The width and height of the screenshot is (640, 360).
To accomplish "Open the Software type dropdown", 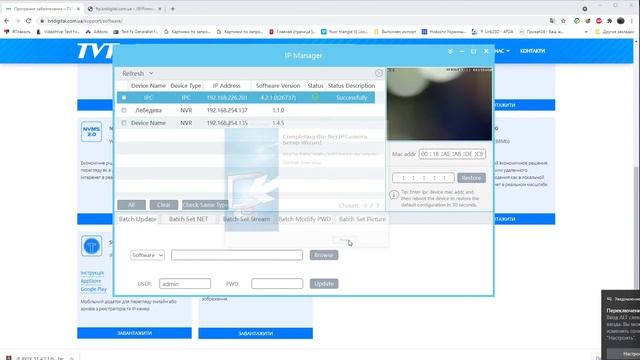I will click(x=147, y=255).
